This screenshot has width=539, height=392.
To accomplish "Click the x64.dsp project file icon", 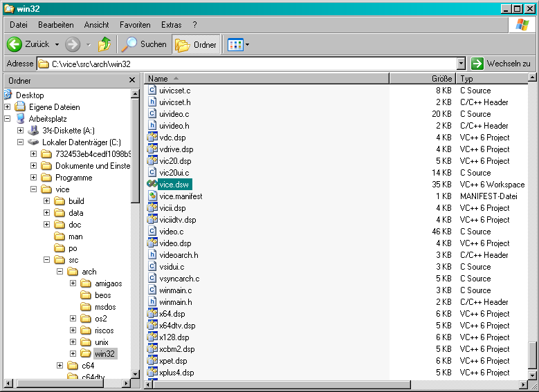I will 152,314.
